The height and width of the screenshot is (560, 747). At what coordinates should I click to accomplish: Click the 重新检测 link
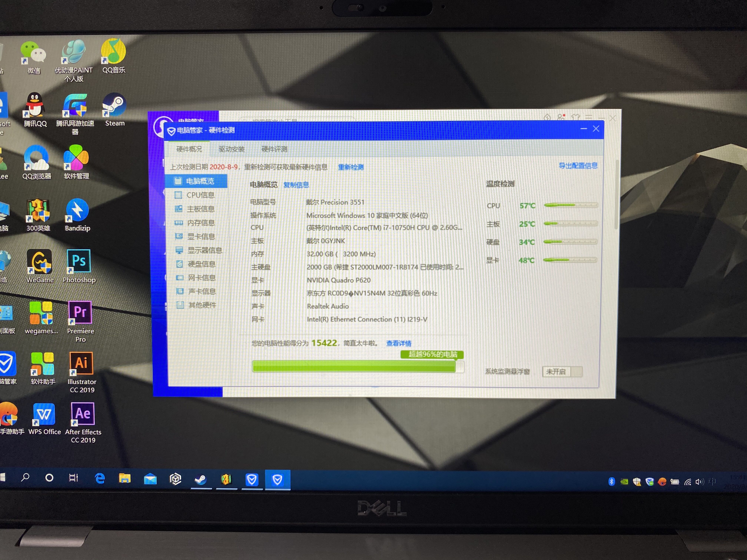pyautogui.click(x=351, y=167)
